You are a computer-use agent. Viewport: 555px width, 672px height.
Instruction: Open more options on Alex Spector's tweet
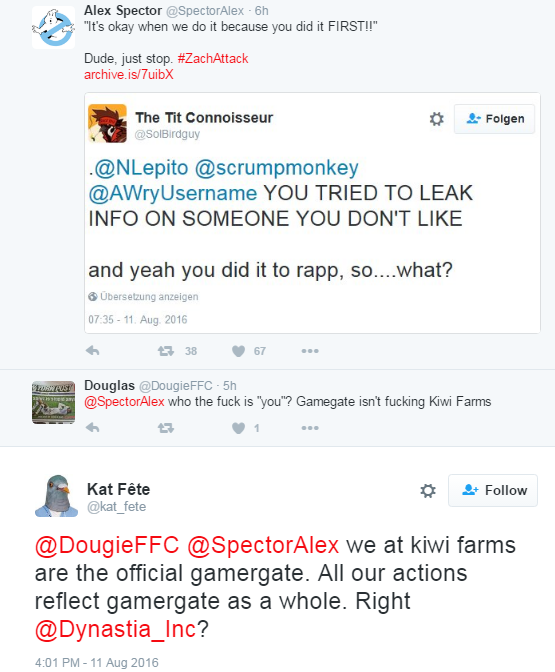310,351
